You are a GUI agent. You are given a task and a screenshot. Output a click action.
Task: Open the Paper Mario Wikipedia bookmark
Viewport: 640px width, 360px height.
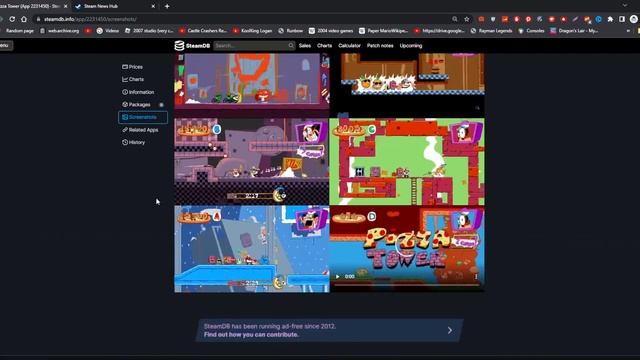(383, 31)
